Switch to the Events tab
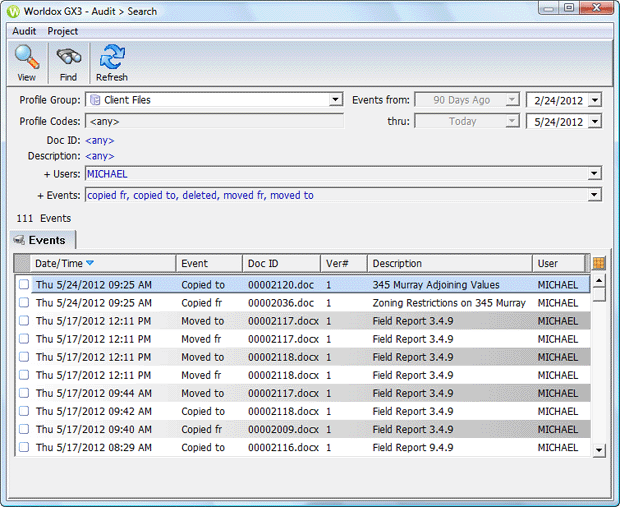The height and width of the screenshot is (507, 620). pos(43,240)
